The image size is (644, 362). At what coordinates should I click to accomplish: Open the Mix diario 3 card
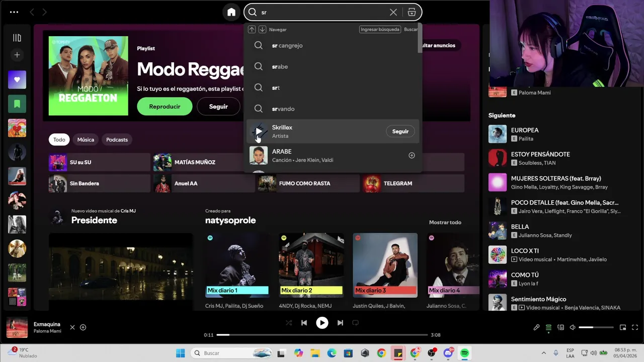(x=385, y=271)
